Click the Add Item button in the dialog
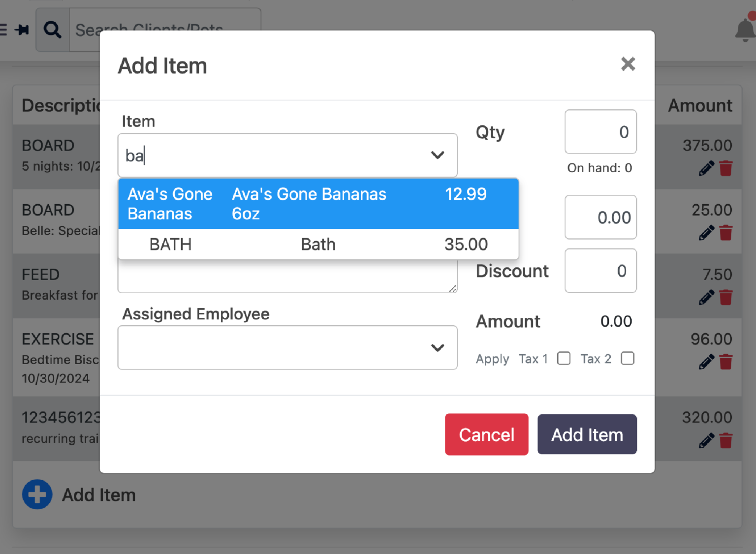 click(587, 434)
